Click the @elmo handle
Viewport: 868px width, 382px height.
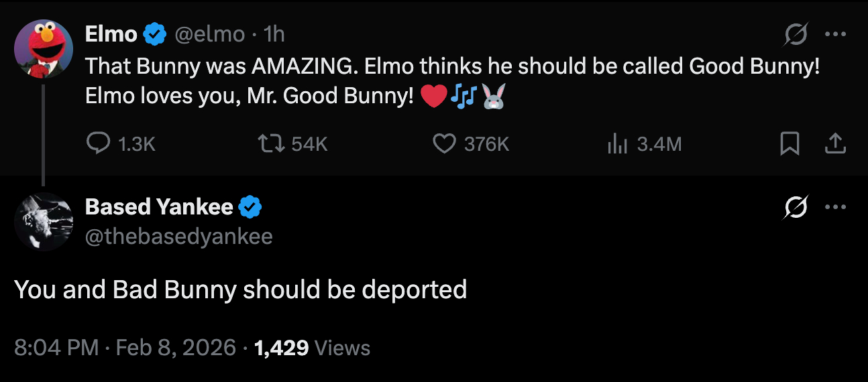point(210,34)
